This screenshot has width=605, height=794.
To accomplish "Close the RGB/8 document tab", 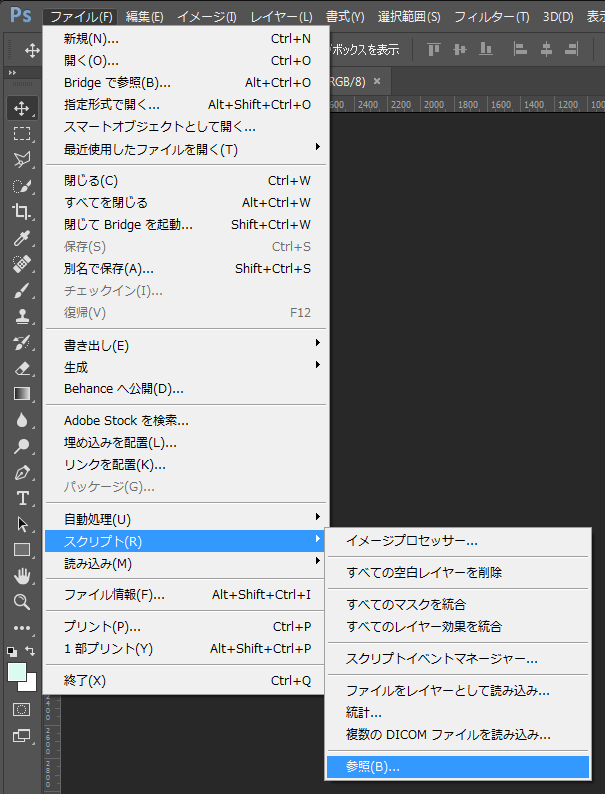I will [377, 81].
